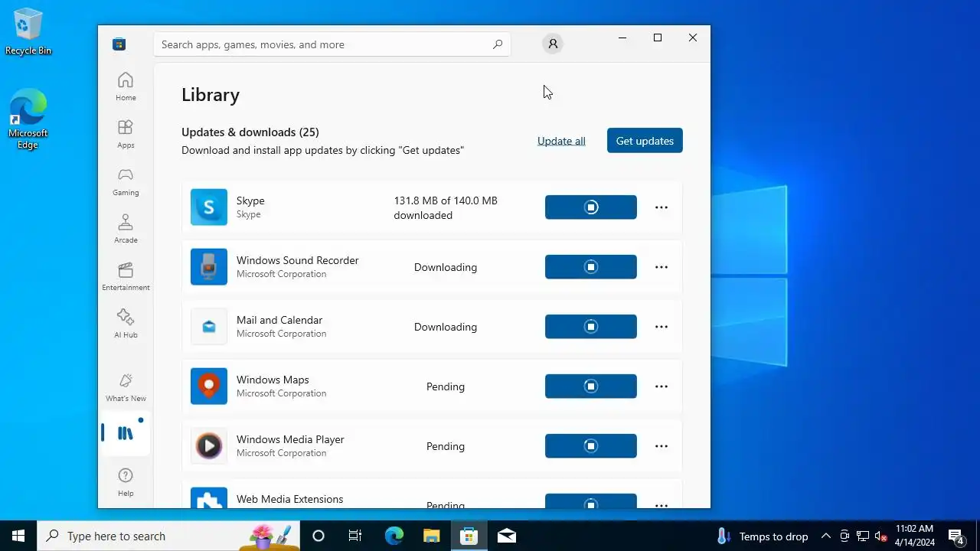
Task: Click the Windows Maps app icon
Action: click(x=209, y=386)
